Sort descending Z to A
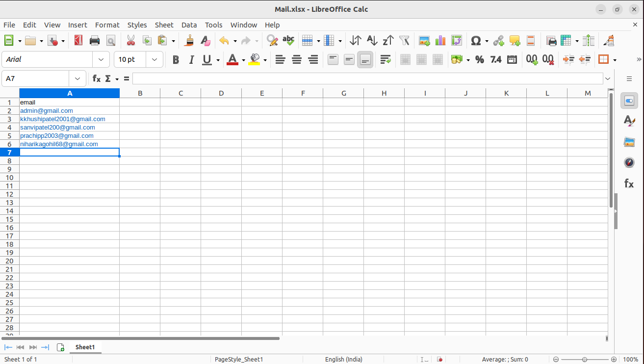This screenshot has width=644, height=364. 388,41
